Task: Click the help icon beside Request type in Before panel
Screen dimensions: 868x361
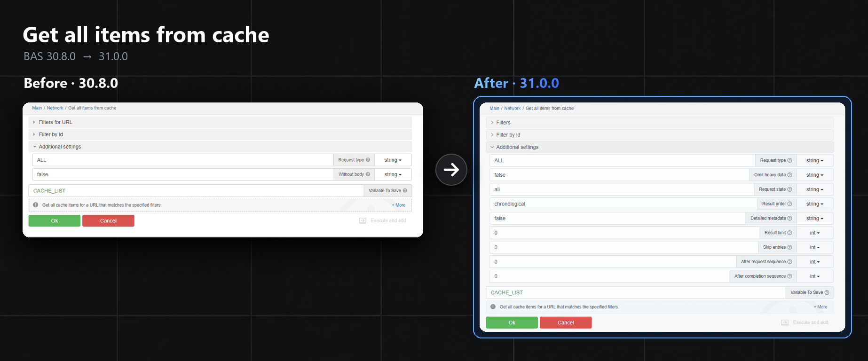Action: point(368,160)
